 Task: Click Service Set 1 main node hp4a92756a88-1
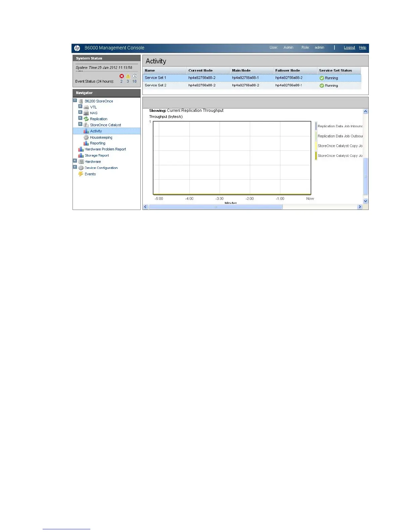[245, 78]
